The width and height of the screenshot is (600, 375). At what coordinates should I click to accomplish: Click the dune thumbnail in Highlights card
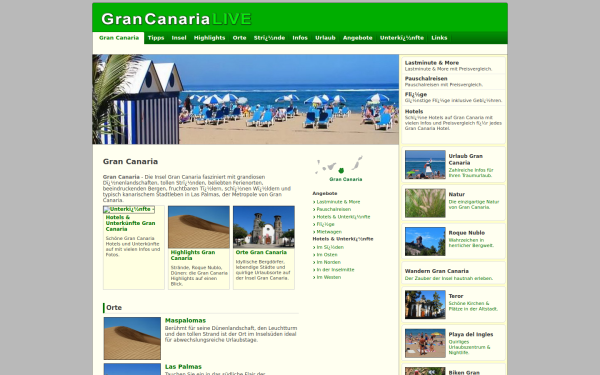point(199,227)
